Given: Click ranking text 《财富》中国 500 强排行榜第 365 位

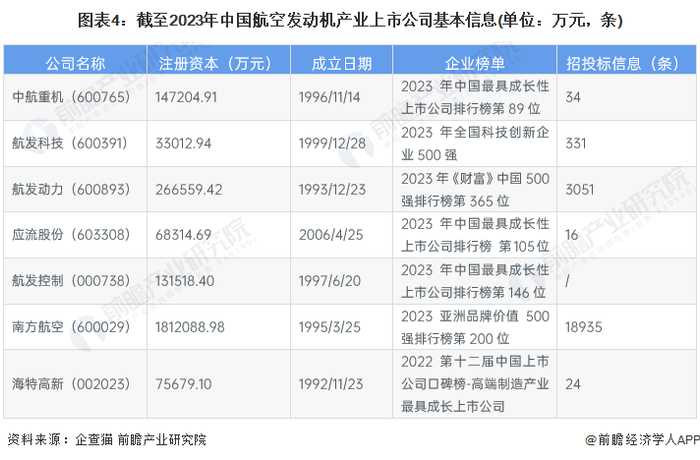Looking at the screenshot, I should pyautogui.click(x=475, y=189).
